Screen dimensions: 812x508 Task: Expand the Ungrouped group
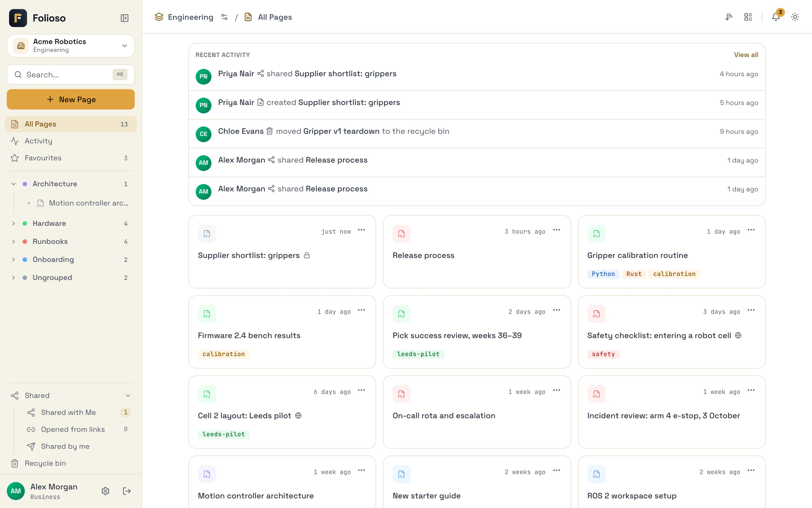click(x=14, y=278)
